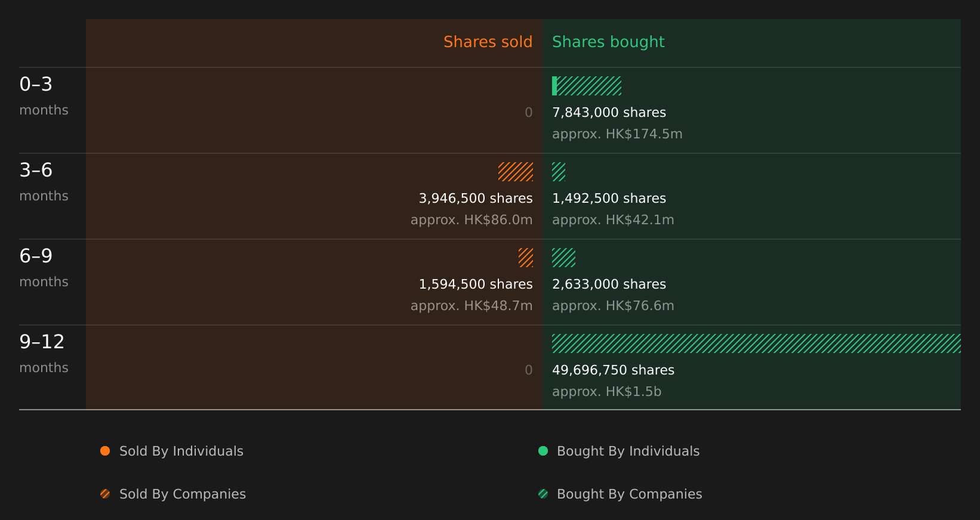Select the approx. HK$1.5b amount
The height and width of the screenshot is (520, 980).
606,392
